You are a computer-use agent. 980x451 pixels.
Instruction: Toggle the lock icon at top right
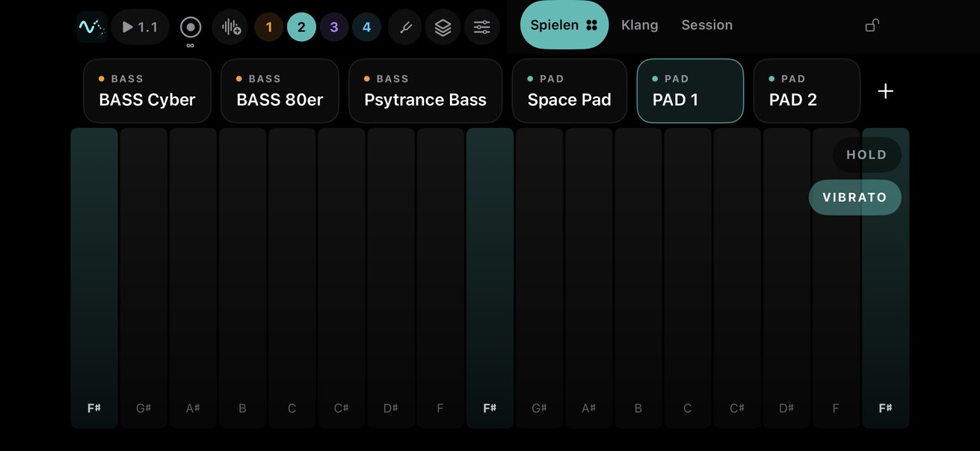click(x=872, y=25)
